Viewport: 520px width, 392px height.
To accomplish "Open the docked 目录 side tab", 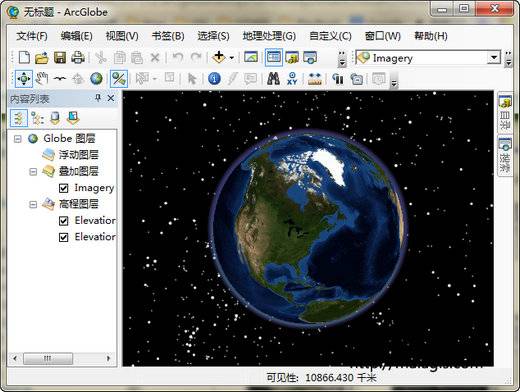I will [505, 113].
